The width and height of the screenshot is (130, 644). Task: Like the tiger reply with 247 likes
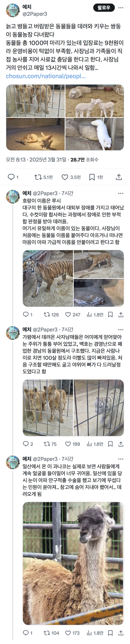point(68,314)
